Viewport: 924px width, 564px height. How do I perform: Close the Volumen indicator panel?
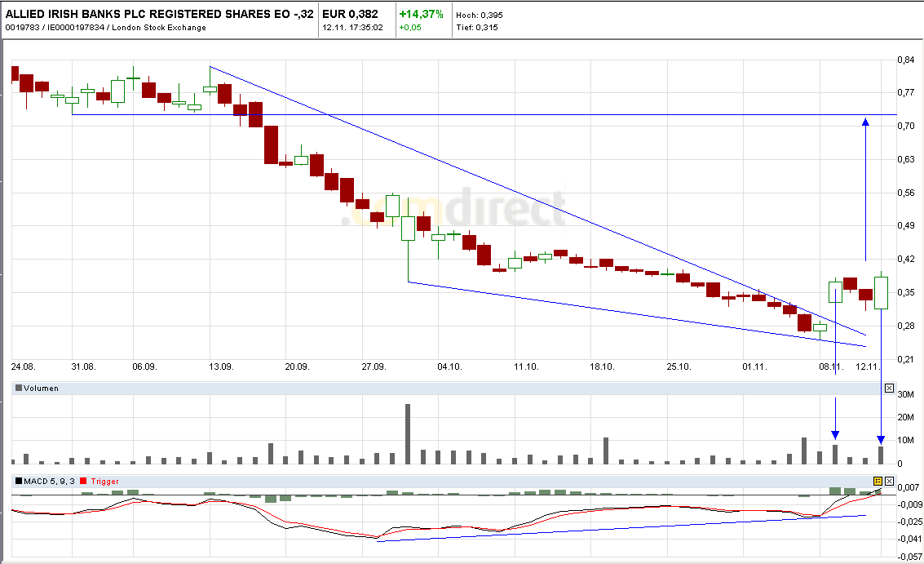889,389
